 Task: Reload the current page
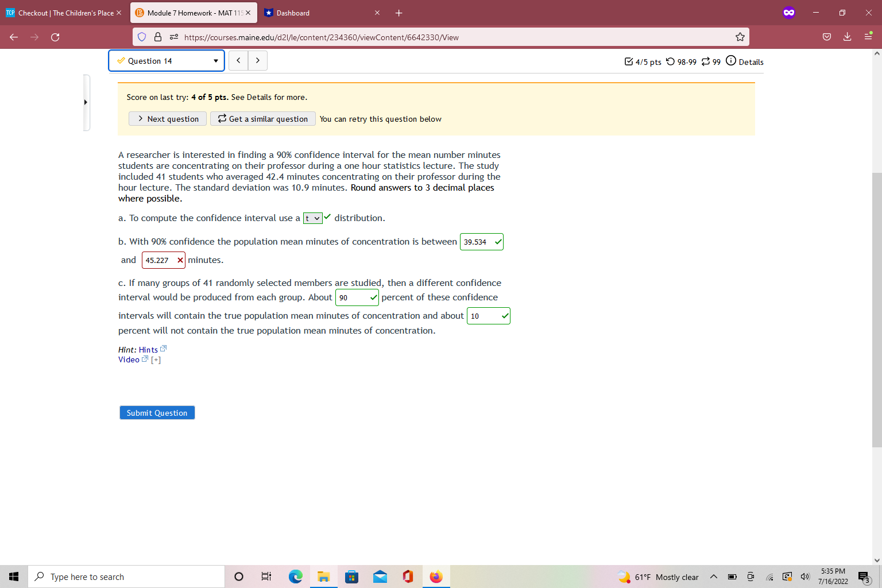(x=55, y=37)
